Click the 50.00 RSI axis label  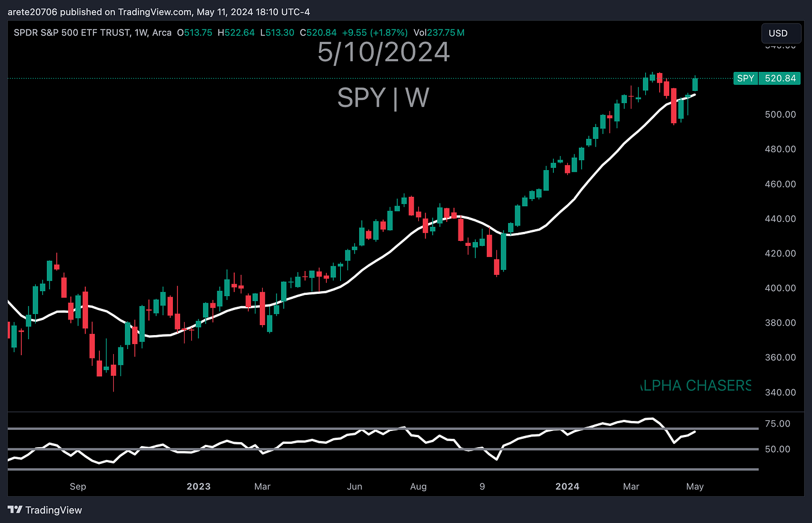(777, 449)
